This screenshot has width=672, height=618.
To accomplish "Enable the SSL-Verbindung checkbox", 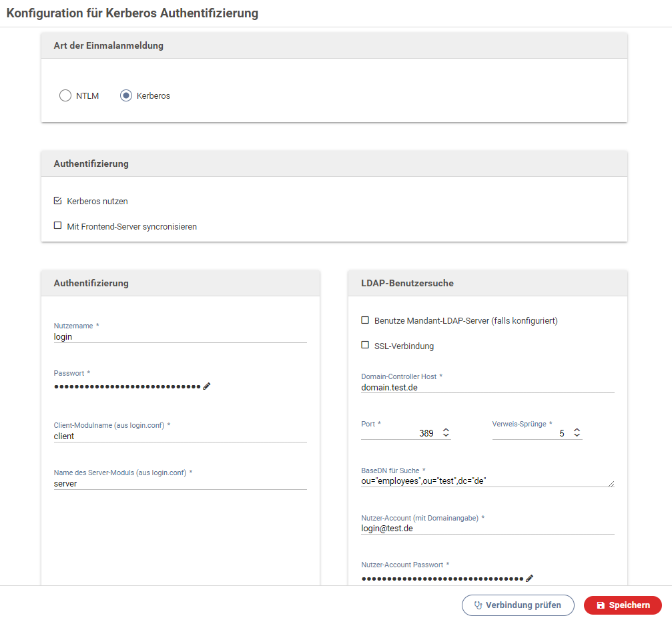I will pos(365,346).
